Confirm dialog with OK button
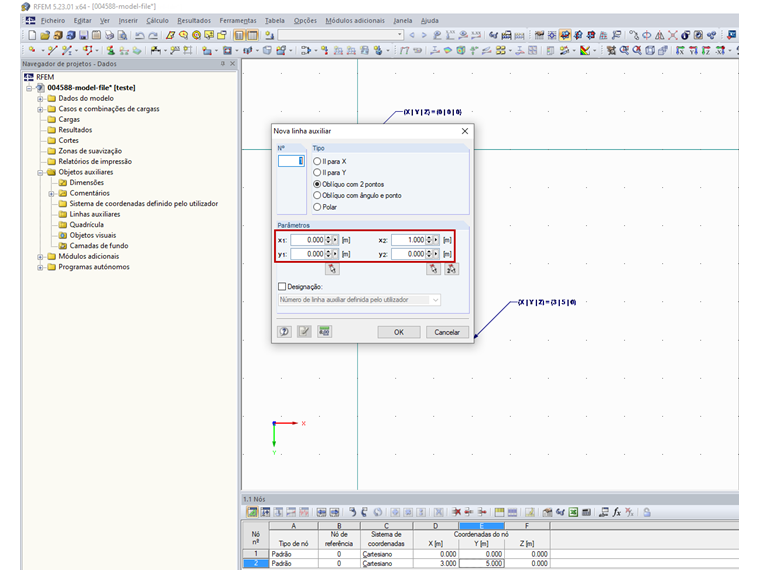 tap(399, 332)
